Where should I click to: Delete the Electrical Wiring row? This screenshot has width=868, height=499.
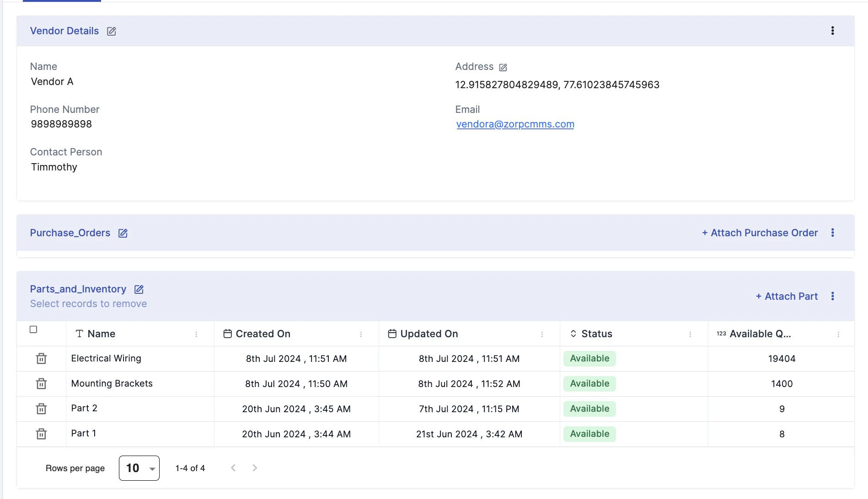coord(41,359)
